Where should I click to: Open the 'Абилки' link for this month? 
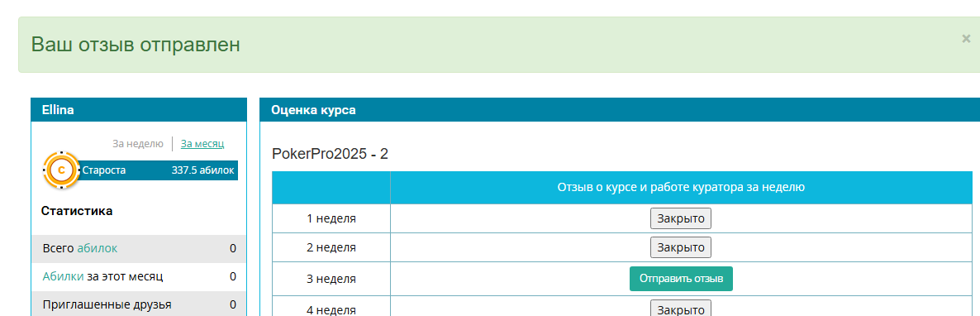tap(63, 276)
